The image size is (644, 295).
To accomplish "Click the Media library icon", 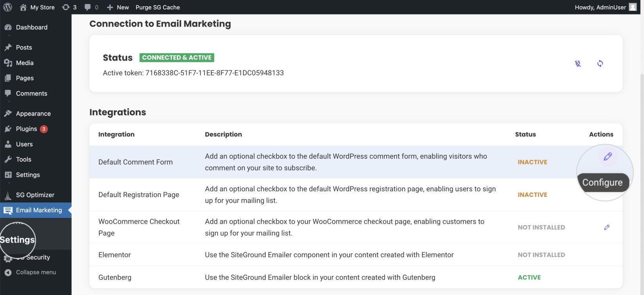I will 8,63.
